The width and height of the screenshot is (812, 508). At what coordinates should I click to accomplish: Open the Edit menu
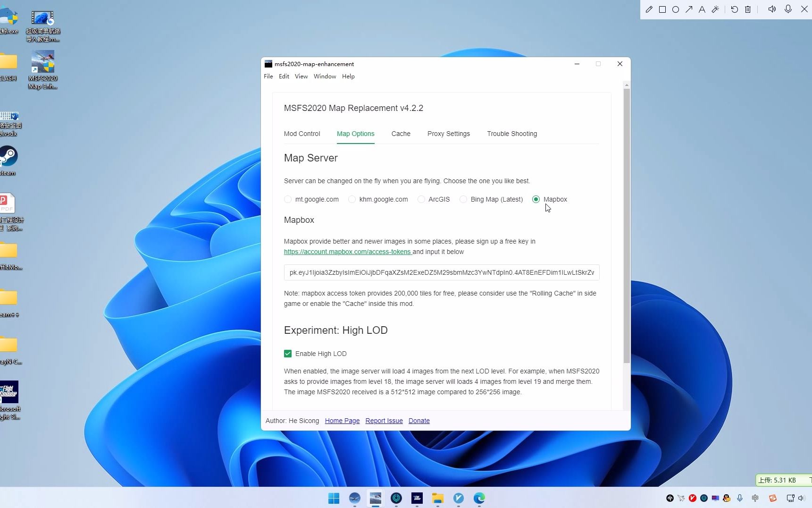coord(284,76)
